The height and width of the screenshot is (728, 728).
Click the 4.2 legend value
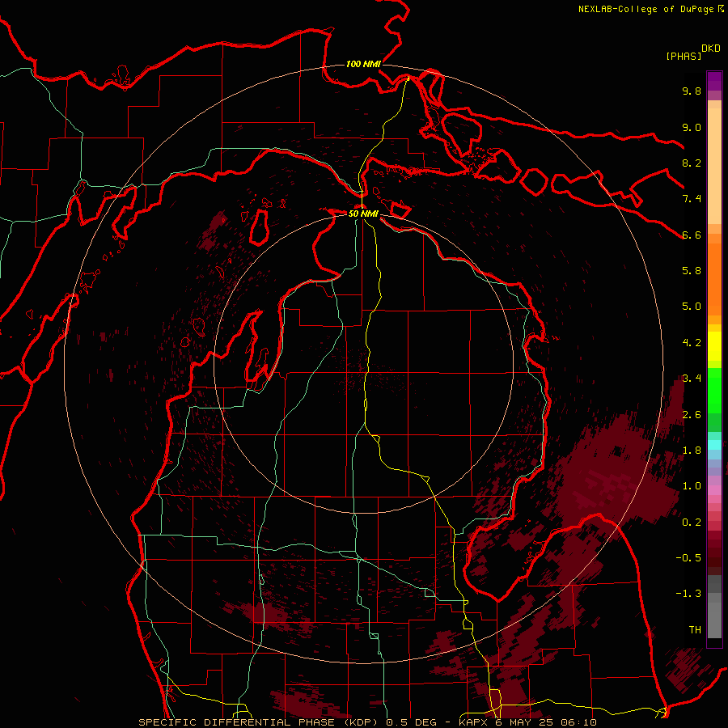[692, 343]
